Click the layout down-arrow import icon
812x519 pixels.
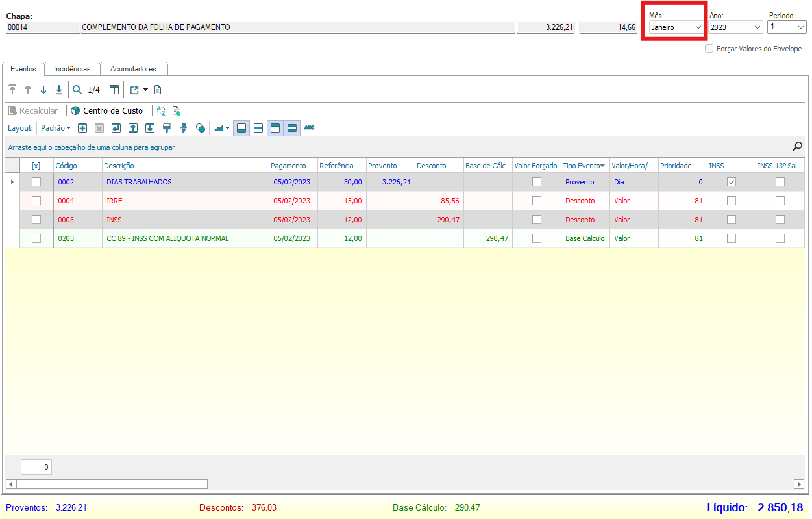pyautogui.click(x=150, y=129)
